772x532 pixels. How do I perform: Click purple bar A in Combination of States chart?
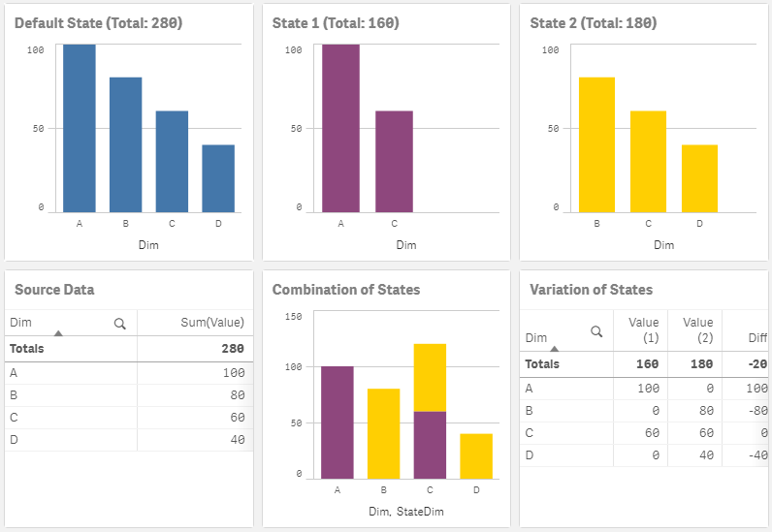(x=338, y=422)
